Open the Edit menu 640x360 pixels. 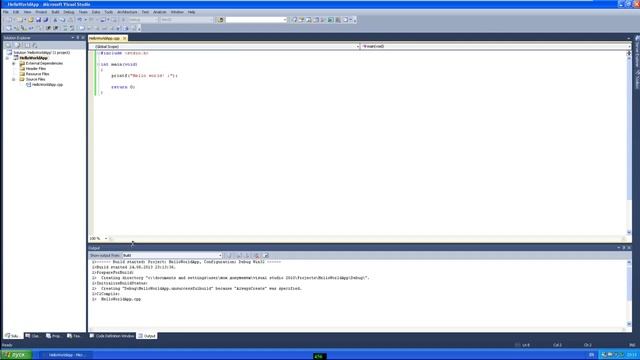16,12
